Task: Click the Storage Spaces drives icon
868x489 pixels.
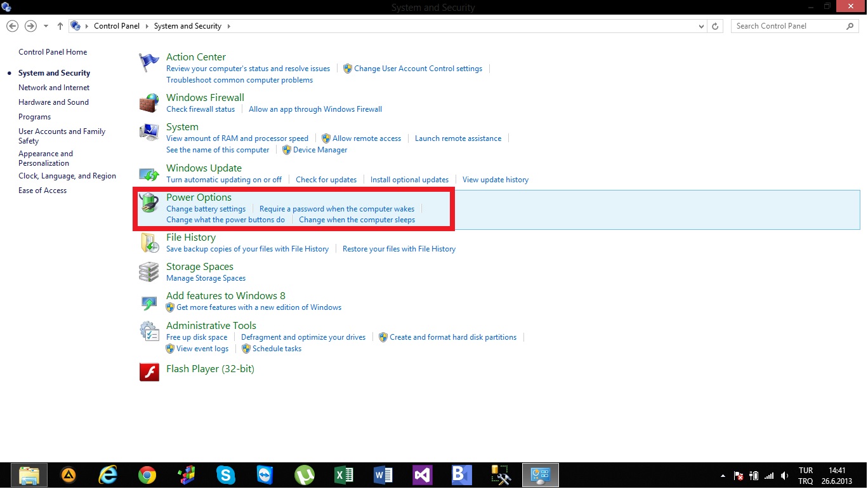Action: coord(148,272)
